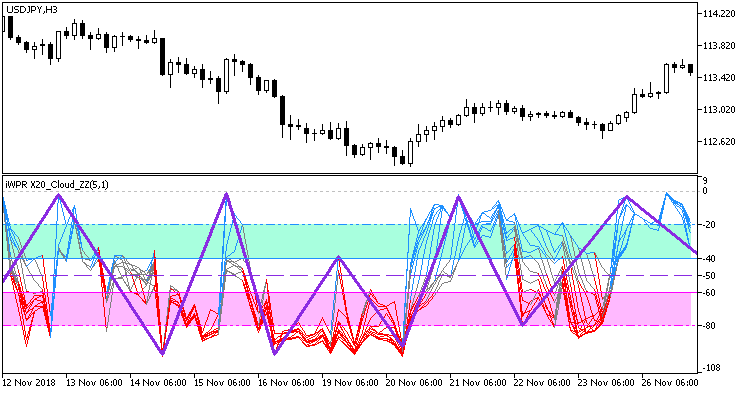Click the -60 indicator level label
Viewport: 750px width, 394px height.
coord(708,293)
